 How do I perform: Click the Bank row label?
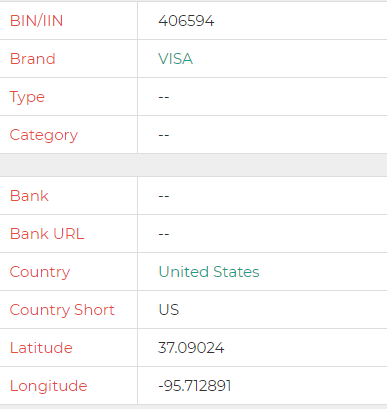29,196
